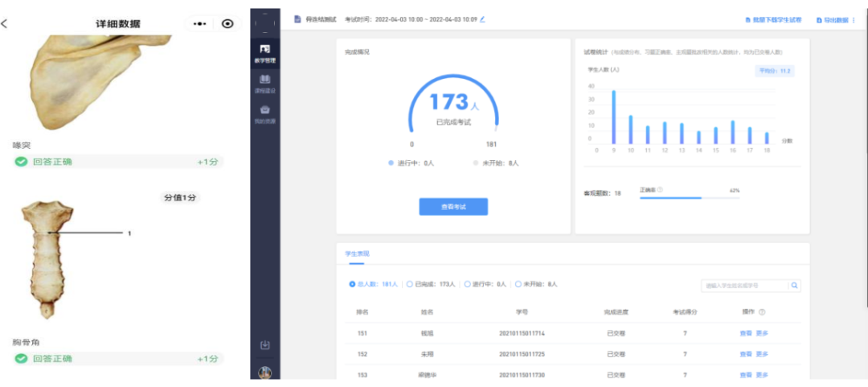The height and width of the screenshot is (387, 868).
Task: Open 我的资源 in the sidebar
Action: pos(264,113)
